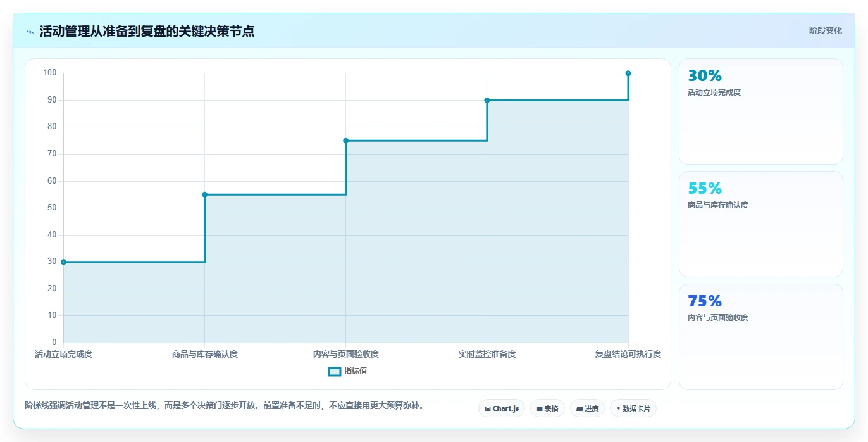Select the 数据卡片 tag
This screenshot has width=868, height=442.
click(x=633, y=408)
